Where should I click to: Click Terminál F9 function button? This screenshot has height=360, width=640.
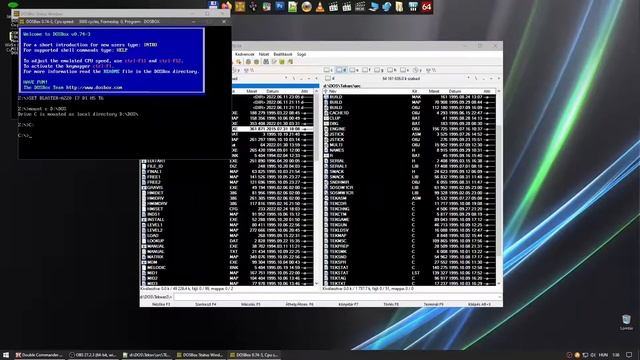tap(433, 304)
